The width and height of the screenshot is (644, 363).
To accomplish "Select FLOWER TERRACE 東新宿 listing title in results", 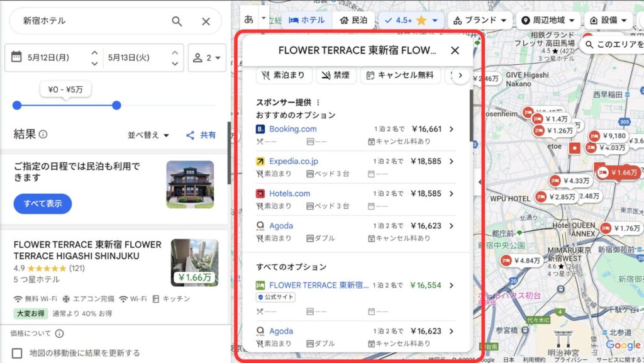I will point(87,250).
